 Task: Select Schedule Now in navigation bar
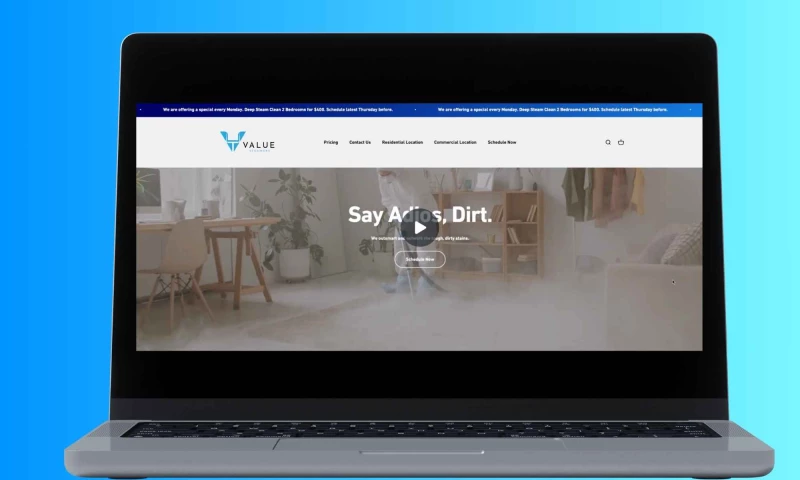point(502,142)
